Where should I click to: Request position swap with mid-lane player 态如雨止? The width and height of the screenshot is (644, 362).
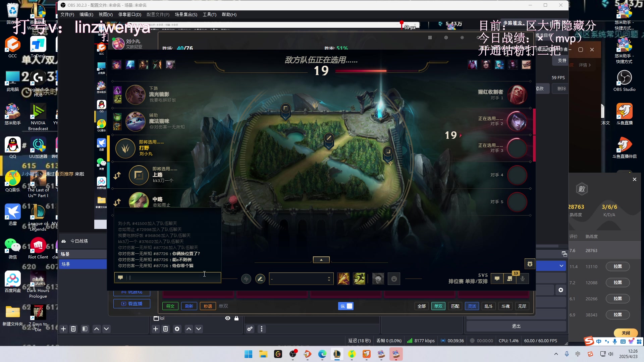(x=117, y=202)
